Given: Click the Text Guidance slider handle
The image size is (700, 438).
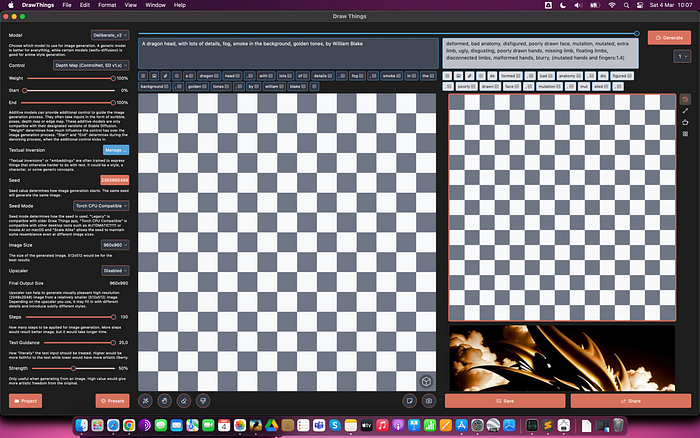Looking at the screenshot, I should click(113, 342).
